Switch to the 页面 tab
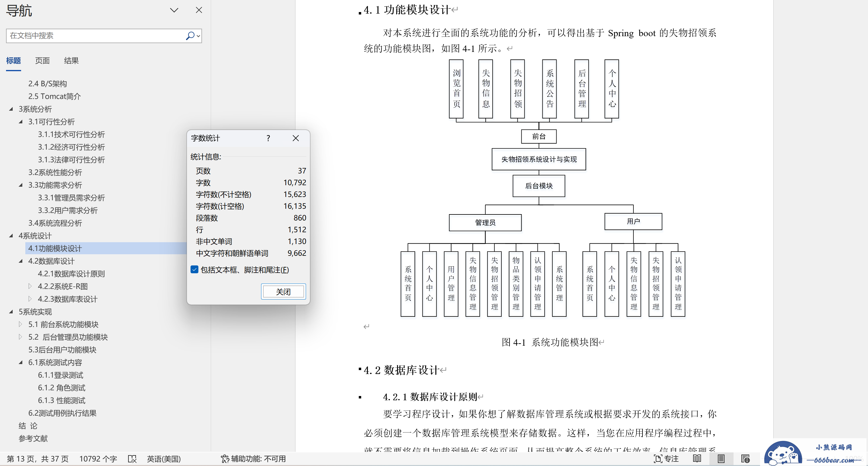This screenshot has width=868, height=466. (x=43, y=61)
